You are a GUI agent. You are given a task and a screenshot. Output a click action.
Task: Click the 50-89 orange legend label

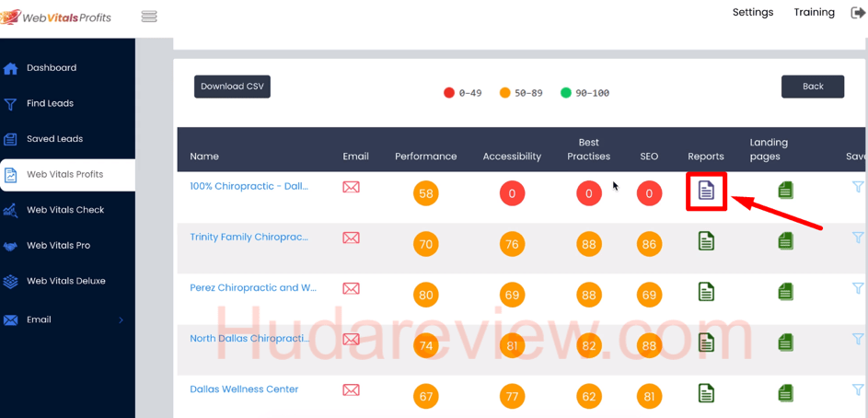point(528,94)
